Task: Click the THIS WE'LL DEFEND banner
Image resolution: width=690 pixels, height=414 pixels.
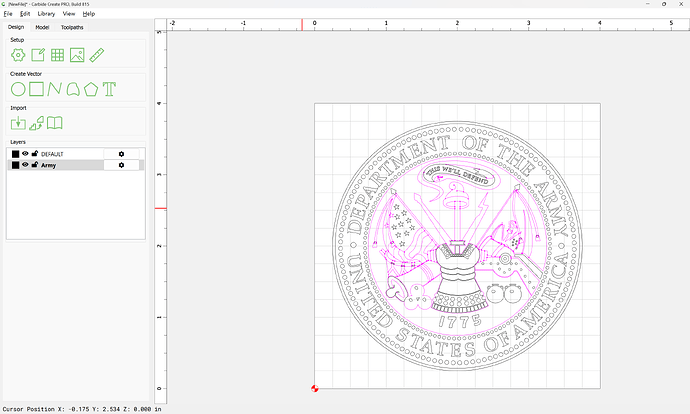Action: coord(458,174)
